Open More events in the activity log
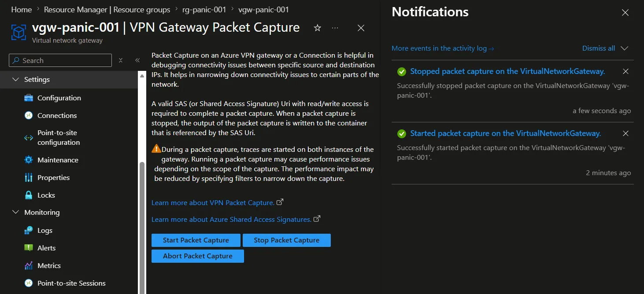The image size is (644, 294). point(443,48)
